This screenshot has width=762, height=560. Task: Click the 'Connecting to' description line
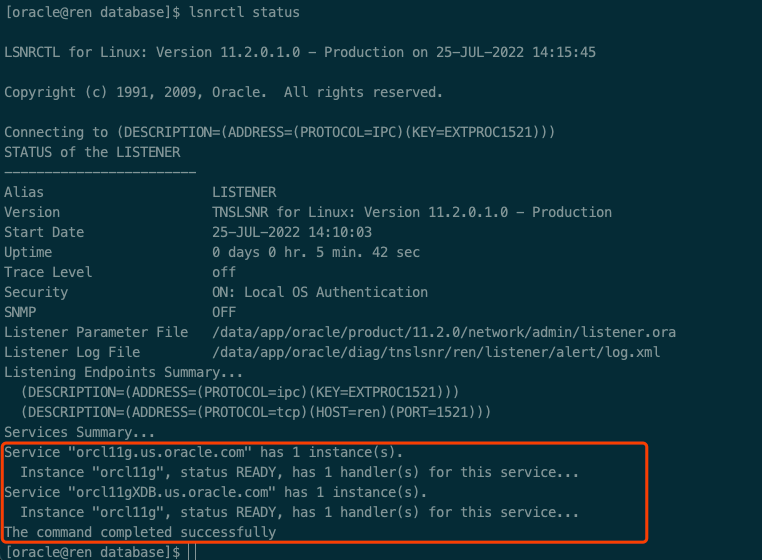[279, 132]
